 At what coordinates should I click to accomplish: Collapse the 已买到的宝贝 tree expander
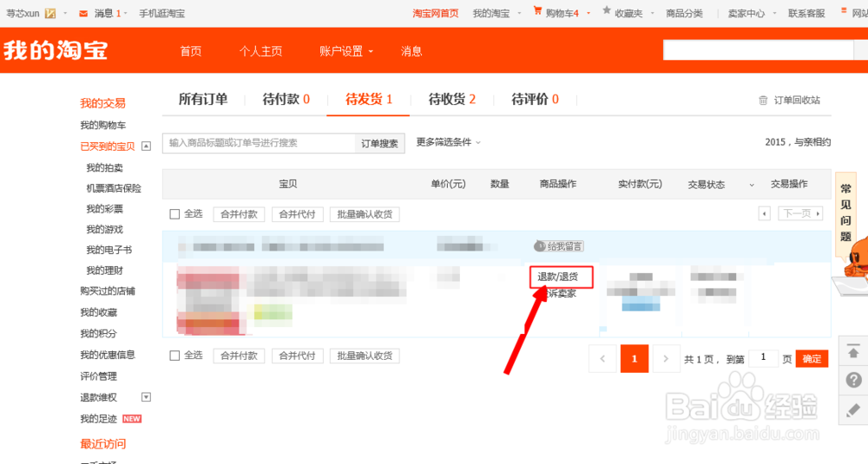tap(146, 146)
